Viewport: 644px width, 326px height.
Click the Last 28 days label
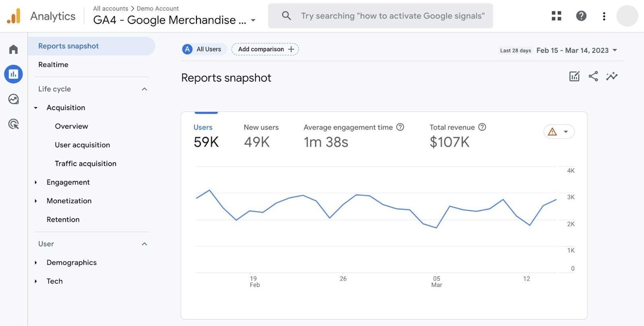[516, 50]
